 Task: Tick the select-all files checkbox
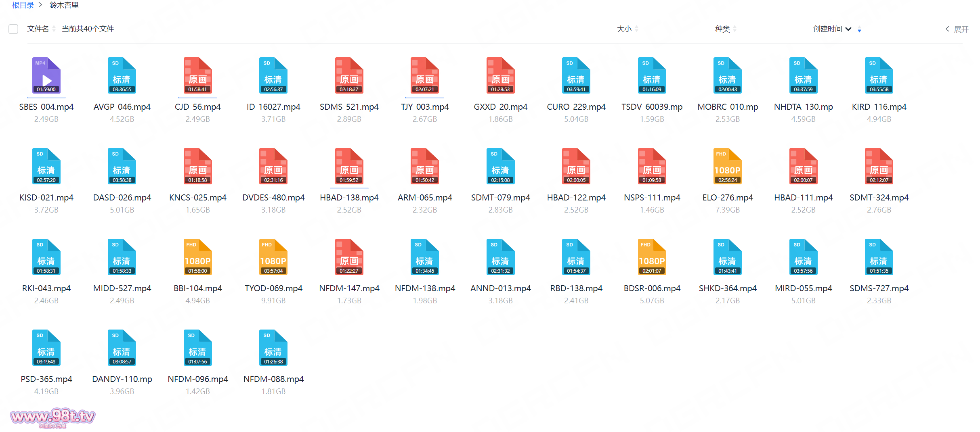point(13,29)
